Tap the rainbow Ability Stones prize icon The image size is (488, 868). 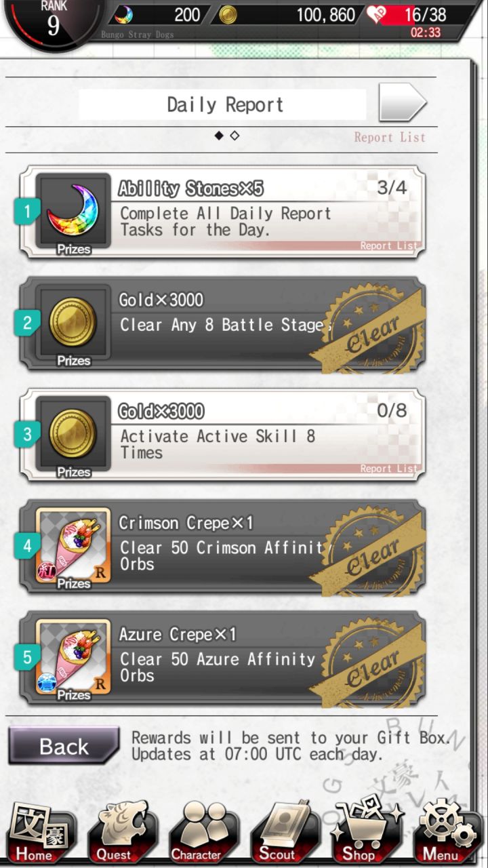click(x=73, y=212)
